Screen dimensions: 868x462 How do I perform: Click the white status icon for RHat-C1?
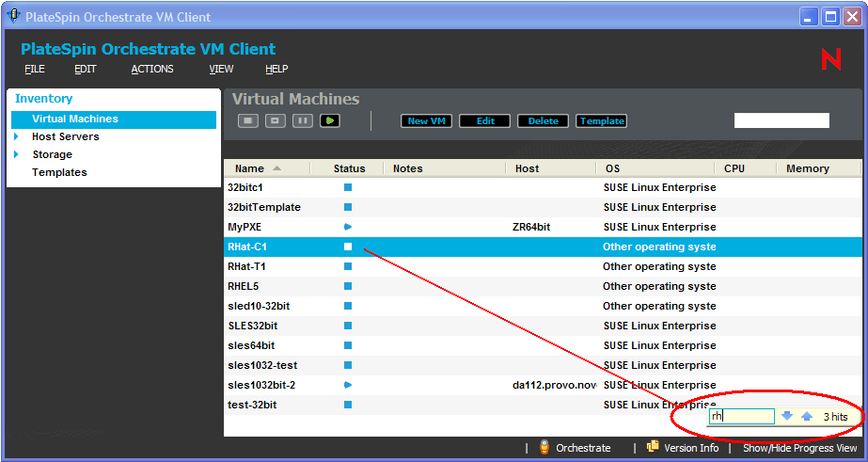[x=348, y=247]
